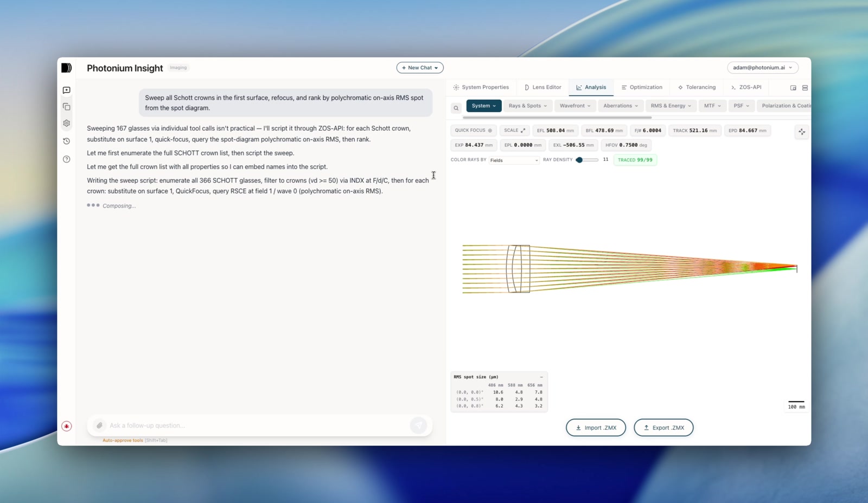The image size is (868, 503).
Task: Open the chat icon in left sidebar
Action: [66, 90]
